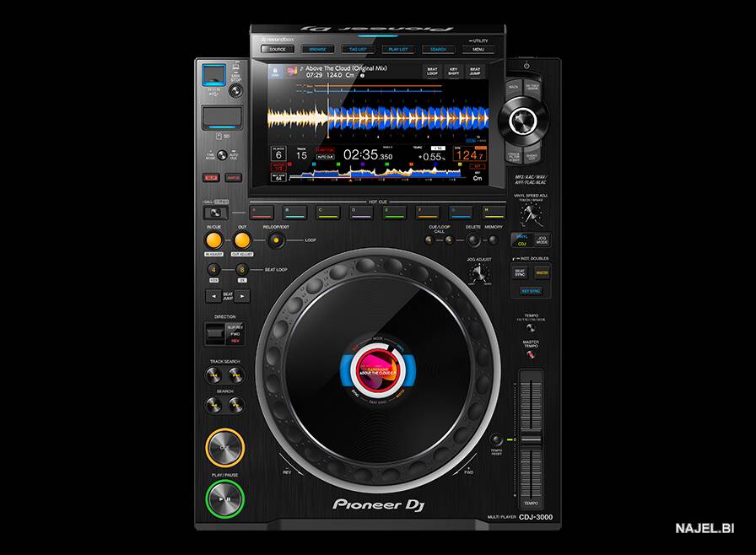The image size is (756, 555).
Task: Trigger Hot Cue B pad
Action: 294,212
